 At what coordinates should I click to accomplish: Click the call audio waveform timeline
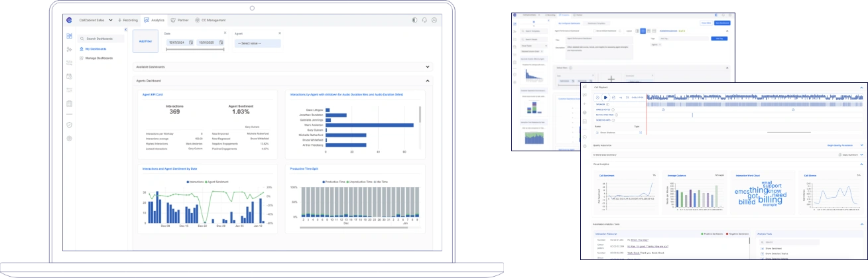[755, 98]
